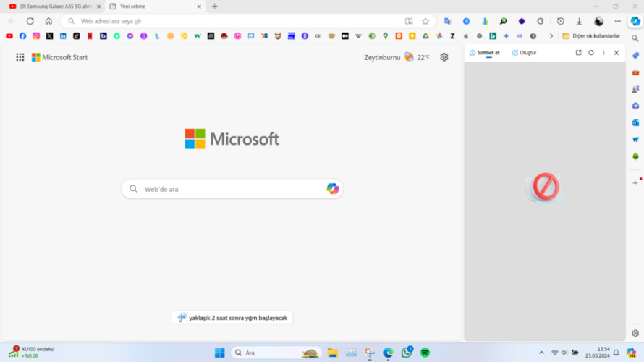Open the Zeytinburnu weather widget
The height and width of the screenshot is (362, 644).
point(397,57)
